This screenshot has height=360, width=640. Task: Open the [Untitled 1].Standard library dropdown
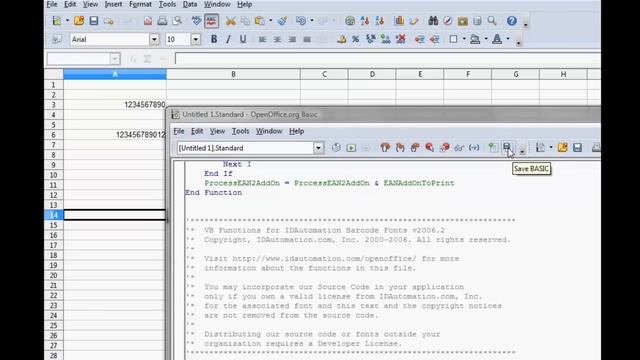[318, 148]
